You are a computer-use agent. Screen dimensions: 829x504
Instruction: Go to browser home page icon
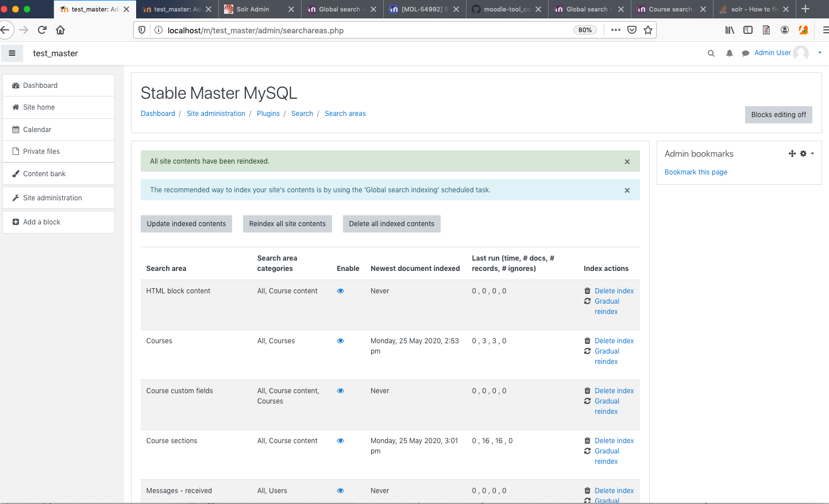[60, 30]
